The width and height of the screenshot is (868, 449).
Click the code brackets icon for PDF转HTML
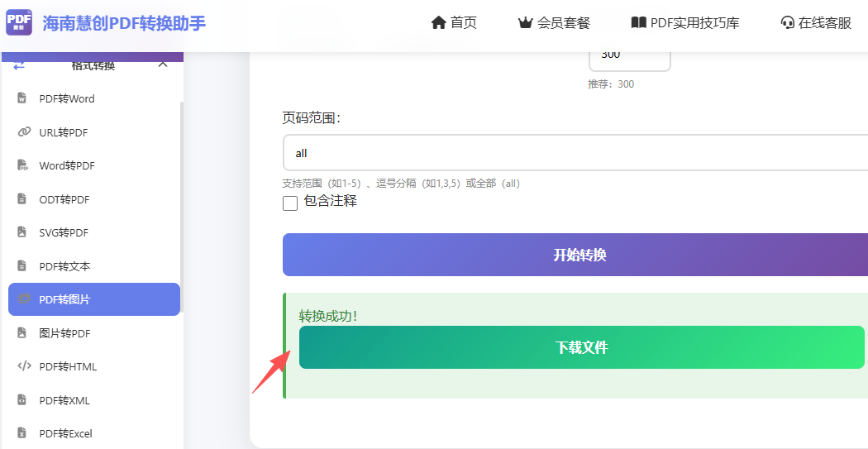pyautogui.click(x=24, y=366)
